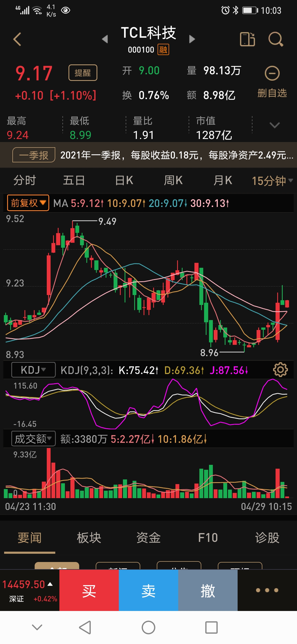Switch to 周K chart tab
297x644 pixels.
pyautogui.click(x=173, y=181)
